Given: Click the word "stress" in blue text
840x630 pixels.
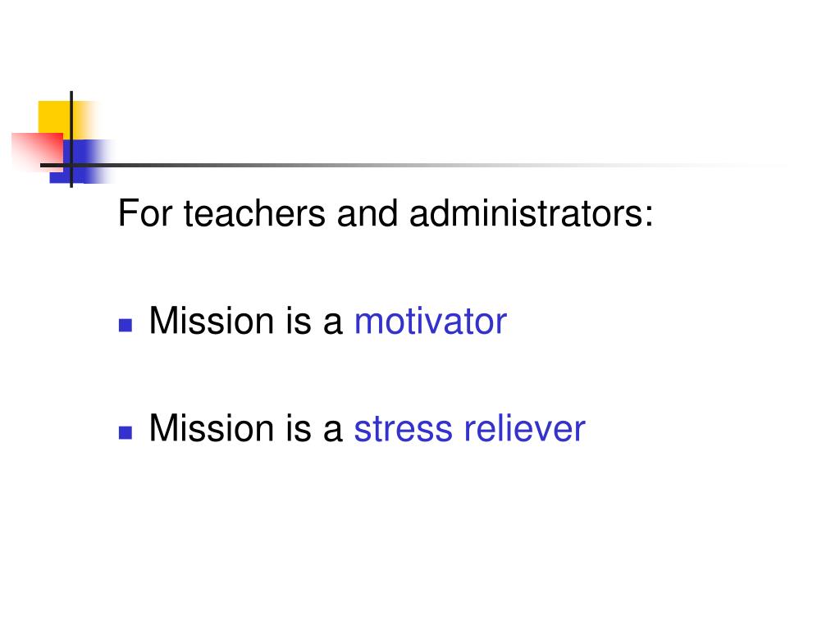Looking at the screenshot, I should (403, 429).
